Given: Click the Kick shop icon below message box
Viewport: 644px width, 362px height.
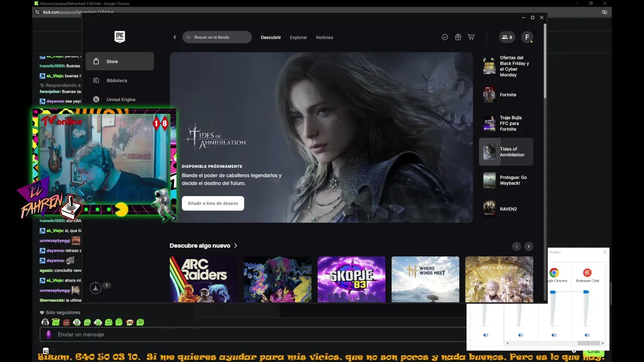Looking at the screenshot, I should coord(46,351).
